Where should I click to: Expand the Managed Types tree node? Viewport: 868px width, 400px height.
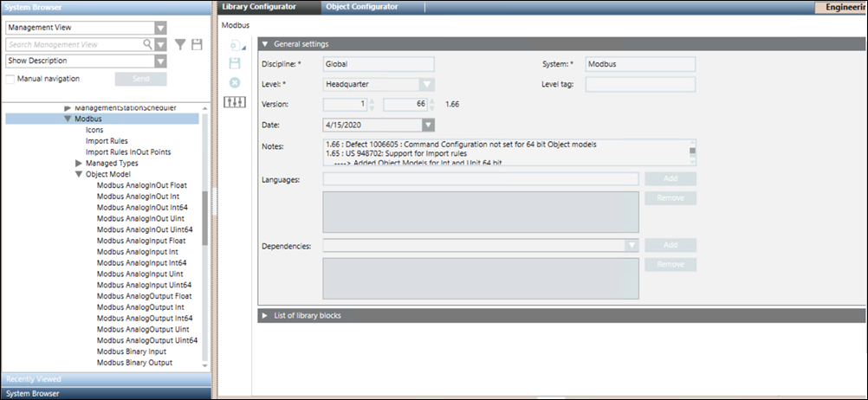click(79, 163)
